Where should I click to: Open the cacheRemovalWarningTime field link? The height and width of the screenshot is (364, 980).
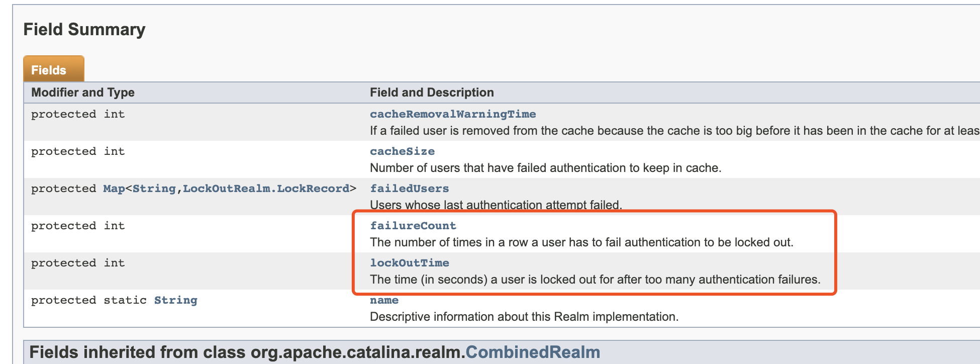coord(453,114)
